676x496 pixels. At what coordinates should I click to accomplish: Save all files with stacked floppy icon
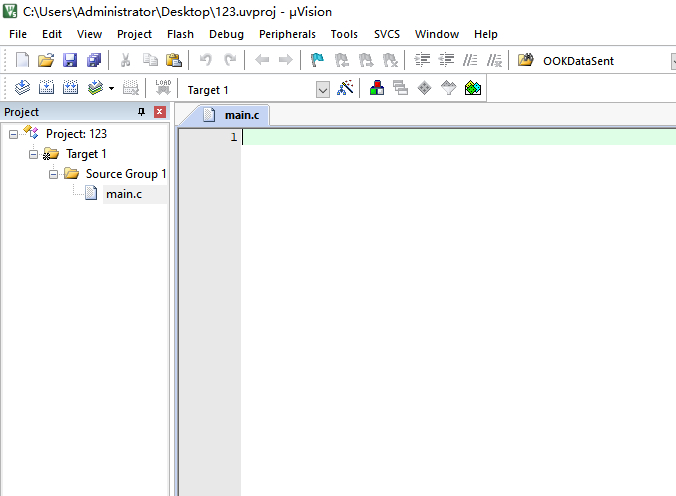click(94, 60)
